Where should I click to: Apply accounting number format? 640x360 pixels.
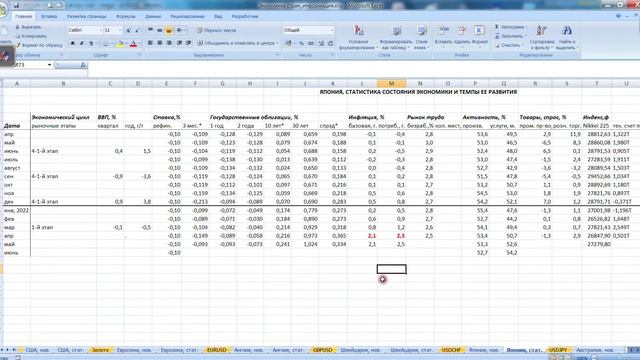(289, 43)
